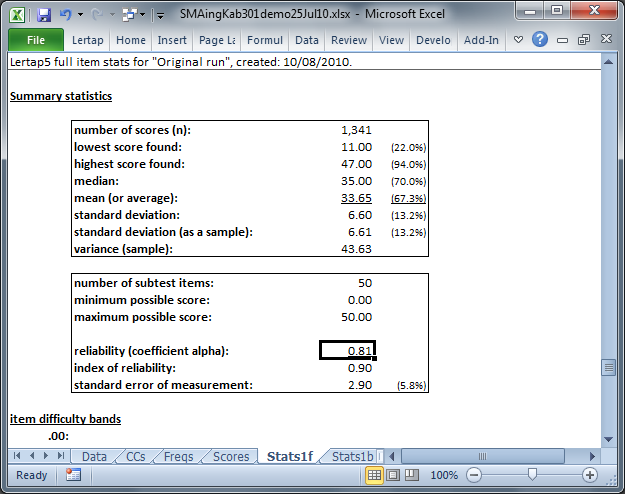Select the reliability value cell 0.81
This screenshot has width=625, height=494.
click(x=347, y=350)
